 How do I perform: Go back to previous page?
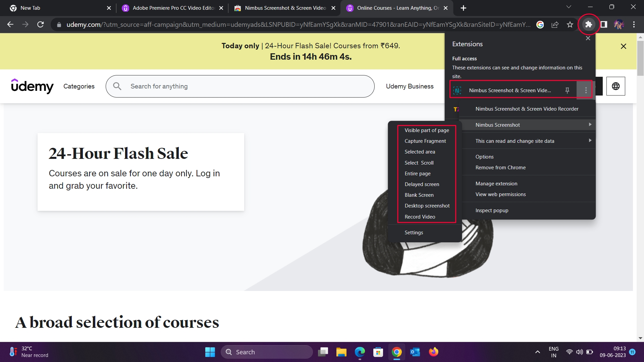10,24
